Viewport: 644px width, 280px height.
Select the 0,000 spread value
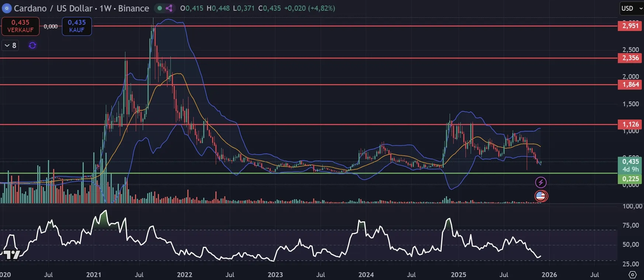tap(51, 27)
